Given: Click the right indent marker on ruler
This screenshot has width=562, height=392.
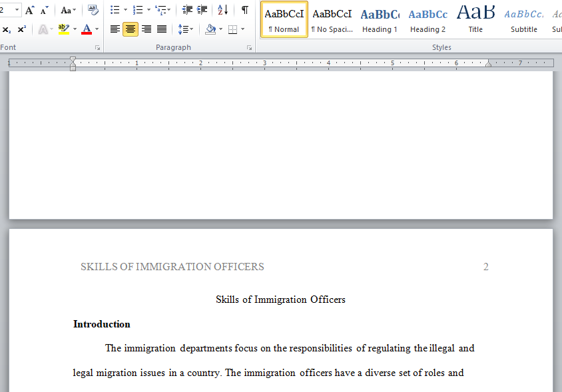Looking at the screenshot, I should 488,64.
